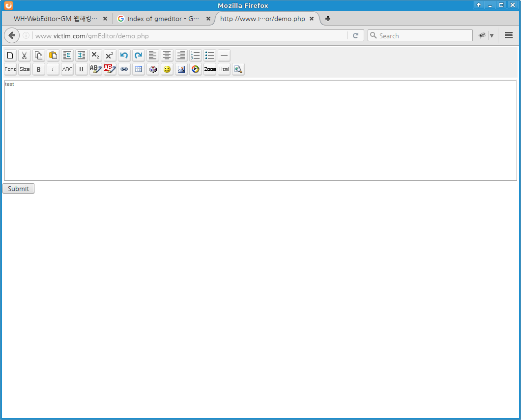Open the Font dropdown

10,69
